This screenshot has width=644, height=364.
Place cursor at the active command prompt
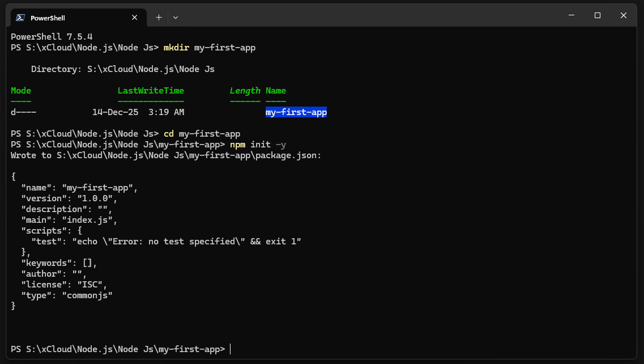point(230,349)
